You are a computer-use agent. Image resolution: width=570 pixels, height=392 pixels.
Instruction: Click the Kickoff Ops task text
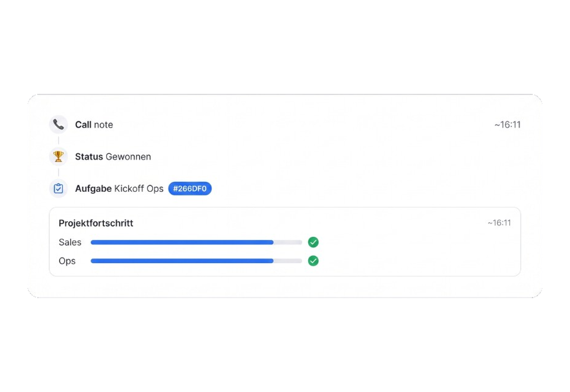[x=139, y=189]
